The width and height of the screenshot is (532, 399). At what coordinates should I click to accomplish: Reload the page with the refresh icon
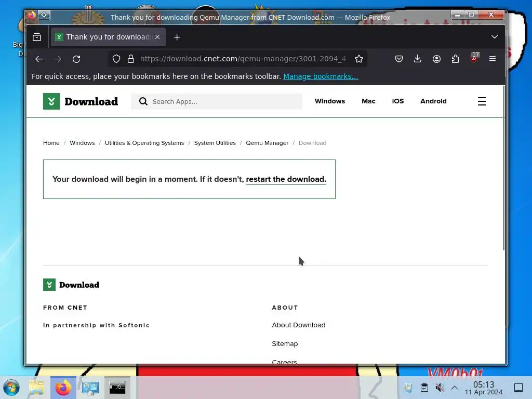(x=76, y=59)
